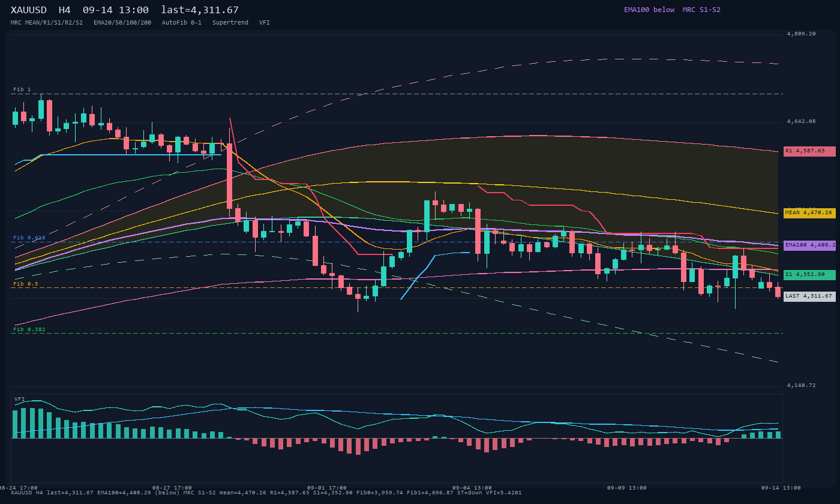Click the footer status line starting 'XAUUSD H4 last='

click(266, 493)
